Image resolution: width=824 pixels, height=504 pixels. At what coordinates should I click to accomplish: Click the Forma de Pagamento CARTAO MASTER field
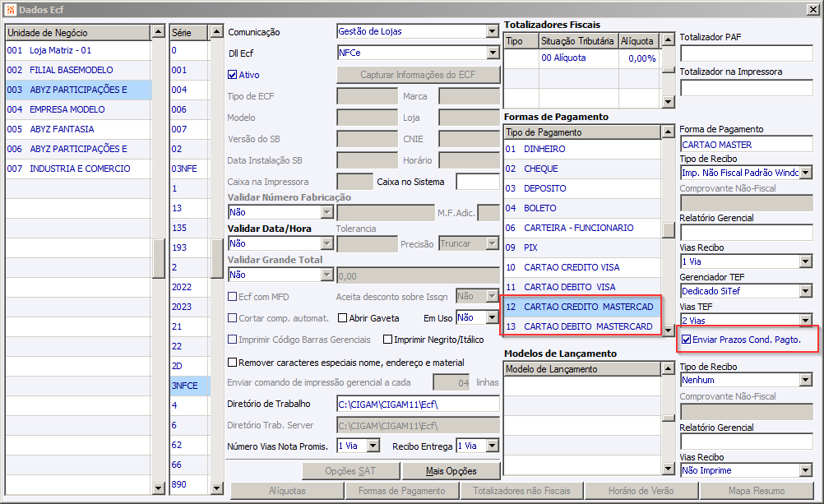746,144
